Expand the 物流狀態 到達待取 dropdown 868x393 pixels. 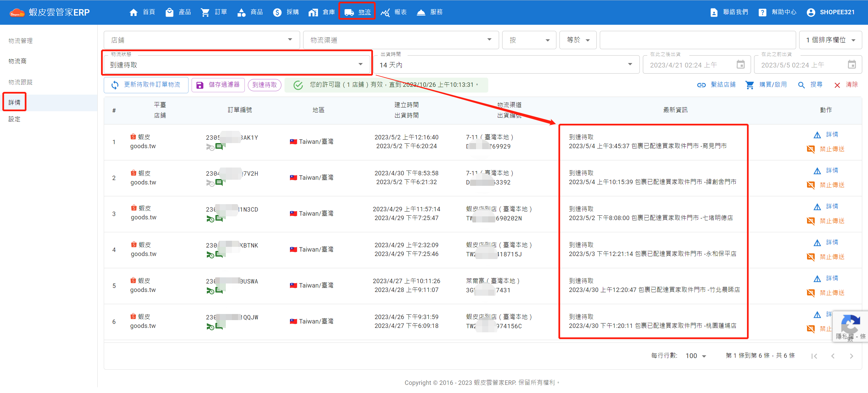237,64
